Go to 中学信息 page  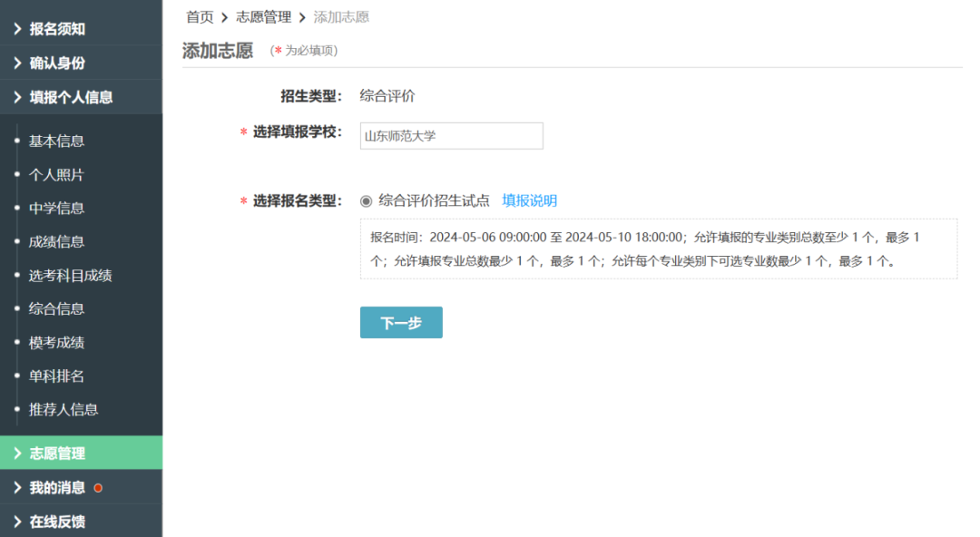56,208
